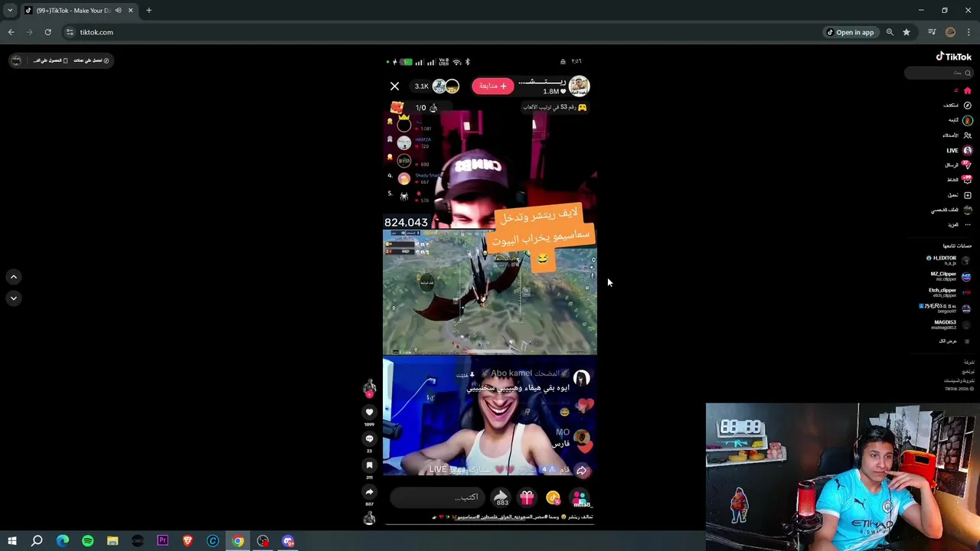Open the MZ_Clipper followed account
The height and width of the screenshot is (551, 980).
949,276
